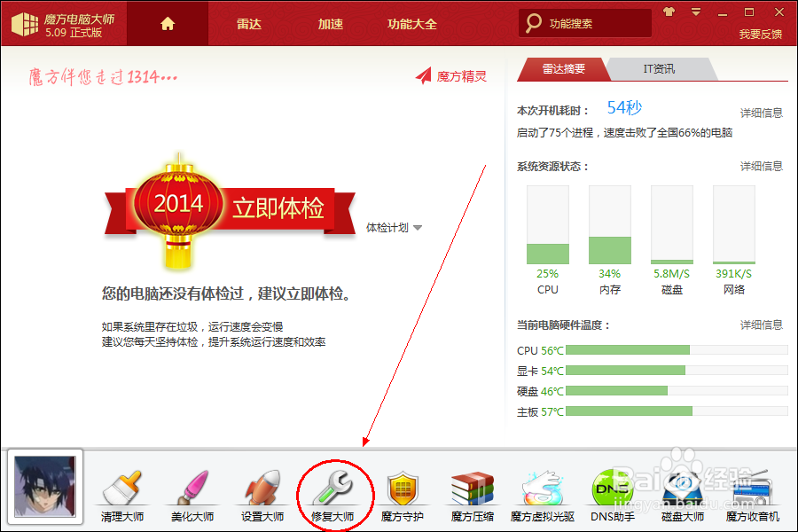The height and width of the screenshot is (532, 798).
Task: Expand 体检计划 dropdown
Action: 394,228
